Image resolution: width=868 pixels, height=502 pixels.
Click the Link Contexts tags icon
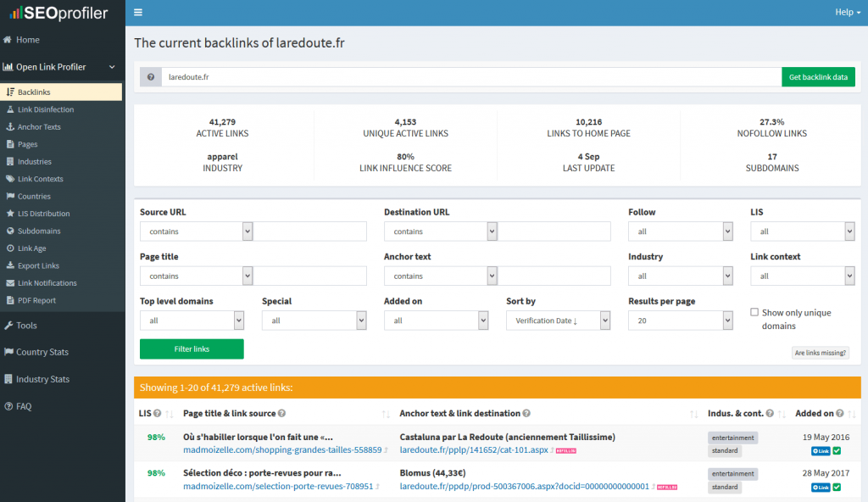click(x=10, y=178)
